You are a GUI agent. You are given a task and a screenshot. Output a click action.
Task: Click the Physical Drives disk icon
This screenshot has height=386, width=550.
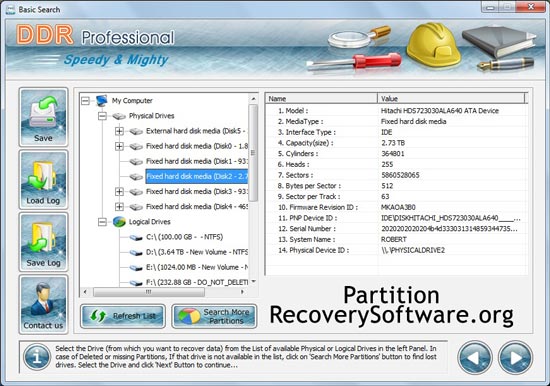pos(119,116)
